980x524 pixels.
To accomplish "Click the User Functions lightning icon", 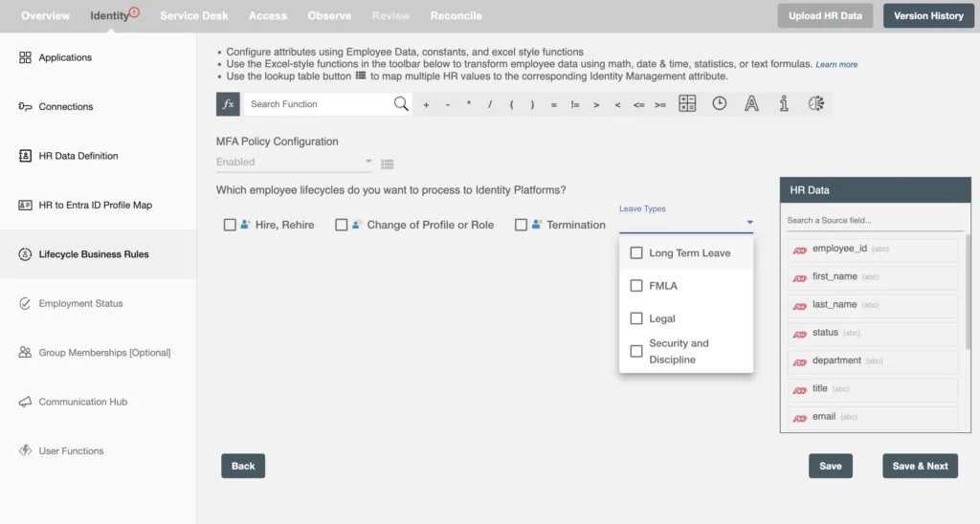I will (25, 450).
